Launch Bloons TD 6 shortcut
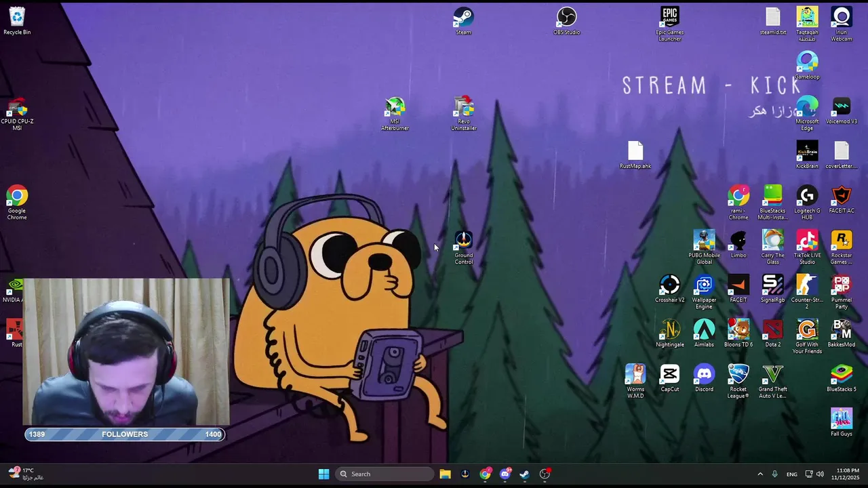Viewport: 868px width, 488px height. [x=738, y=333]
